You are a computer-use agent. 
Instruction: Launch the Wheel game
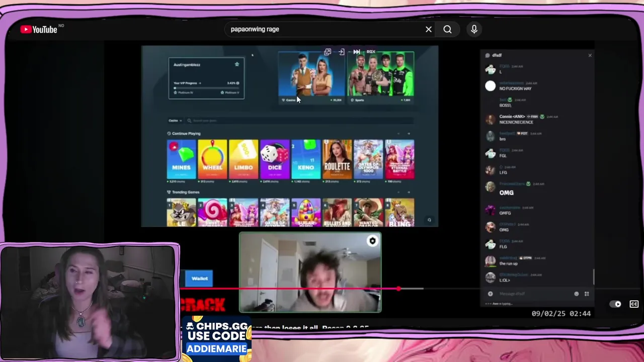[212, 159]
